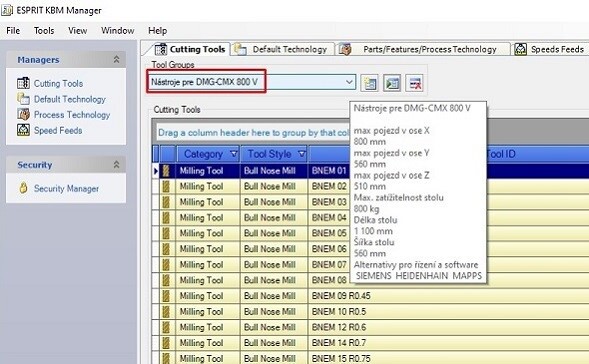
Task: Open the File menu
Action: coord(13,30)
